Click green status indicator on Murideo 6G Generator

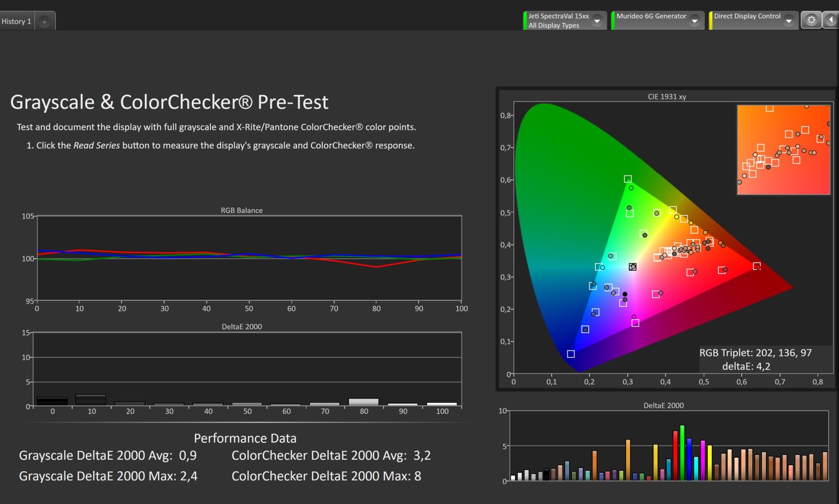pyautogui.click(x=613, y=21)
